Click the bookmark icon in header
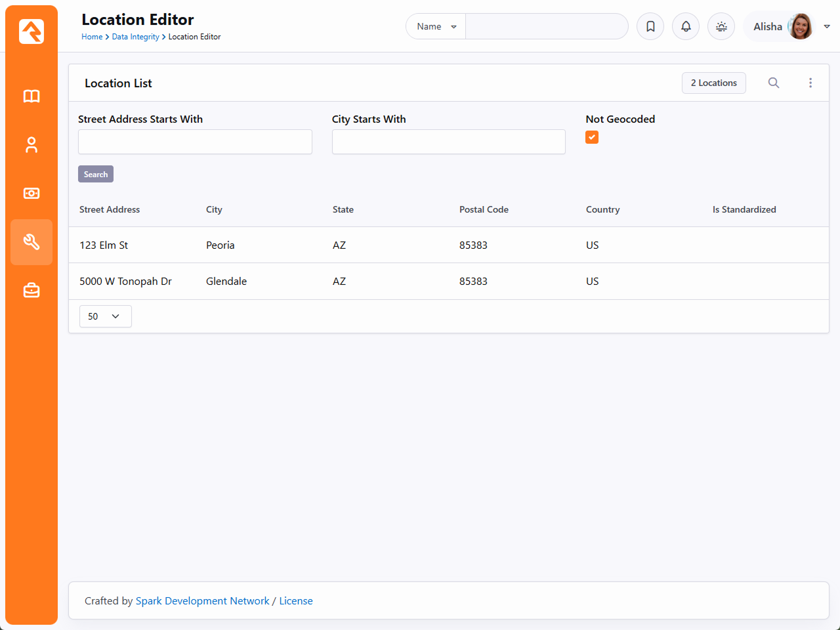 pyautogui.click(x=650, y=26)
